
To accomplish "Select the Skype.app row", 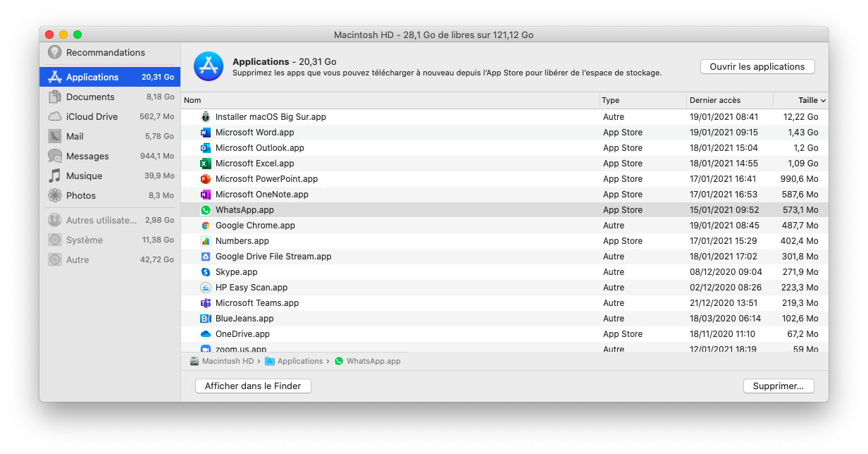I will click(504, 272).
